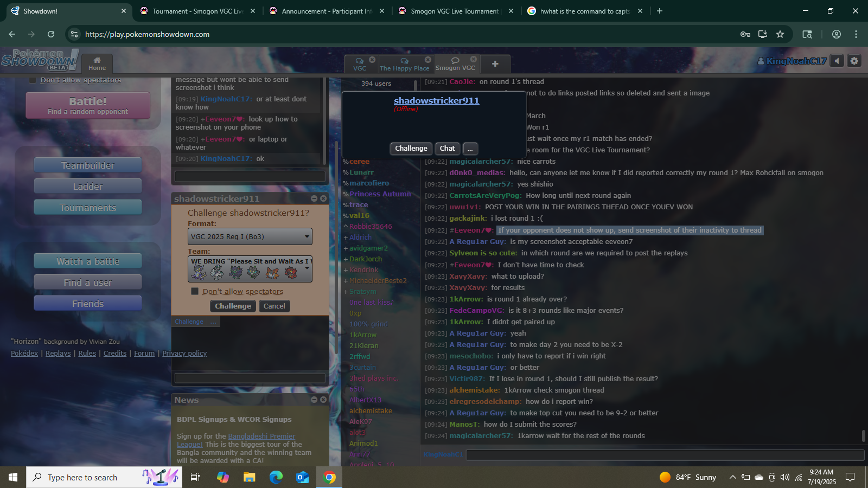Minimize the shadowstricker911 PM window
The image size is (868, 488).
314,198
